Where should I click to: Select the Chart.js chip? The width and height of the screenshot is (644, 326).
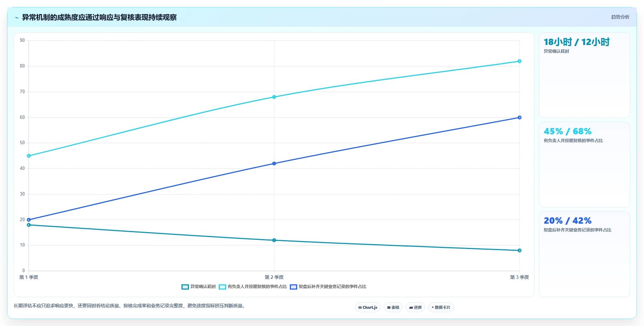point(368,307)
